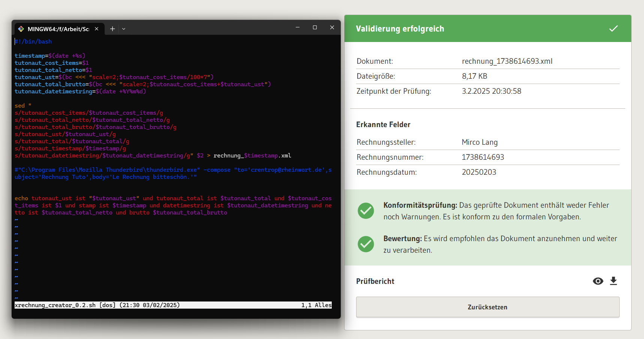The width and height of the screenshot is (644, 339).
Task: Click the s/tutonaut_ust/$tutonaut_ust/g line
Action: click(x=65, y=134)
